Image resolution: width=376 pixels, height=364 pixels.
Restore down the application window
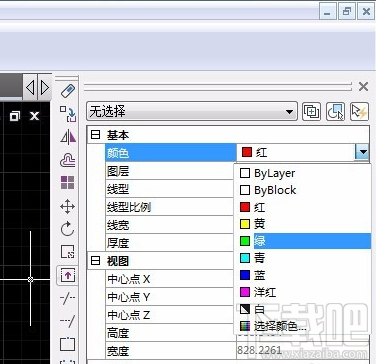click(x=347, y=12)
